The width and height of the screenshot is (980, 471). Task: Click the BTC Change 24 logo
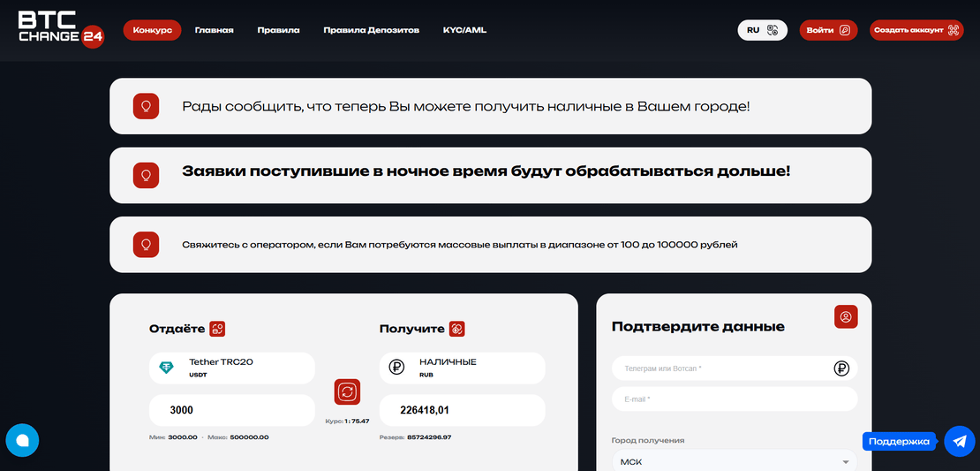click(x=60, y=29)
